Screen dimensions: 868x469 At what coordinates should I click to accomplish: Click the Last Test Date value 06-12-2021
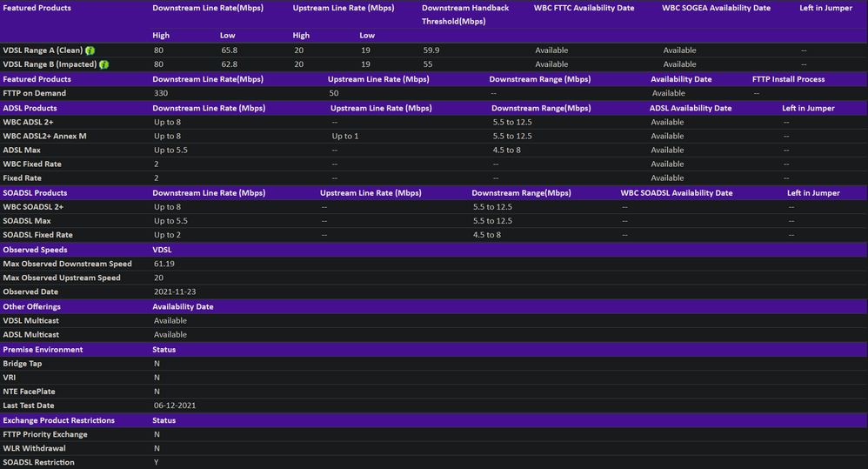175,405
